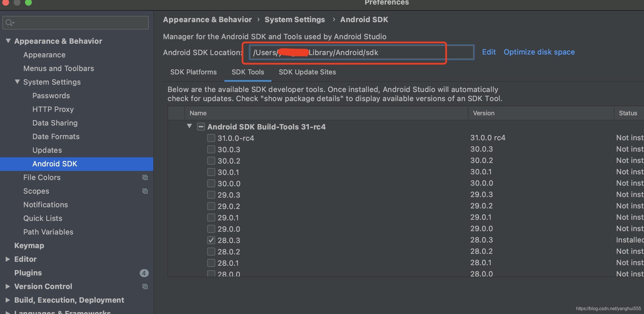Click Edit link for SDK location
Image resolution: width=644 pixels, height=314 pixels.
(489, 52)
